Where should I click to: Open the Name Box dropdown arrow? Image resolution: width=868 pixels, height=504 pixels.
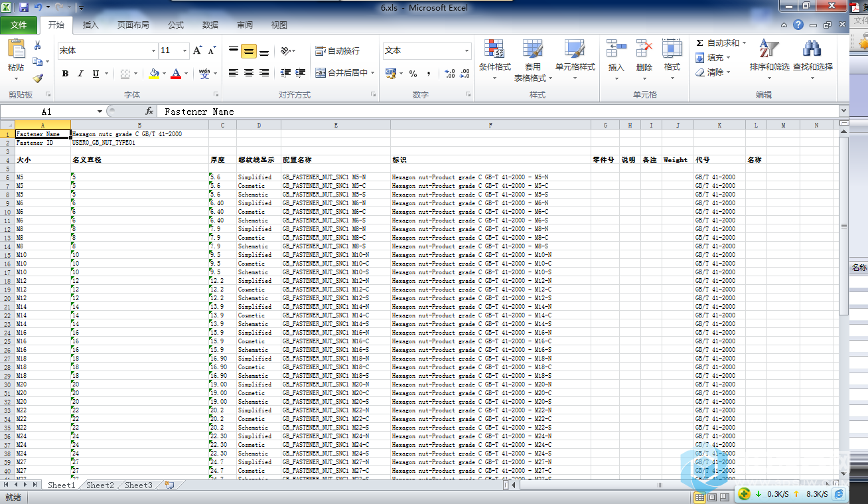(x=100, y=112)
